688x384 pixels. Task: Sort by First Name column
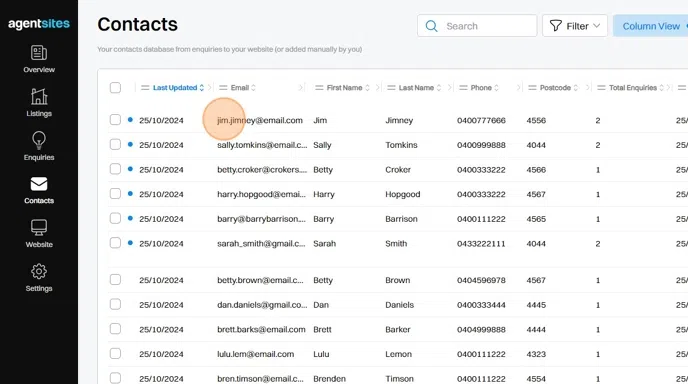click(367, 88)
